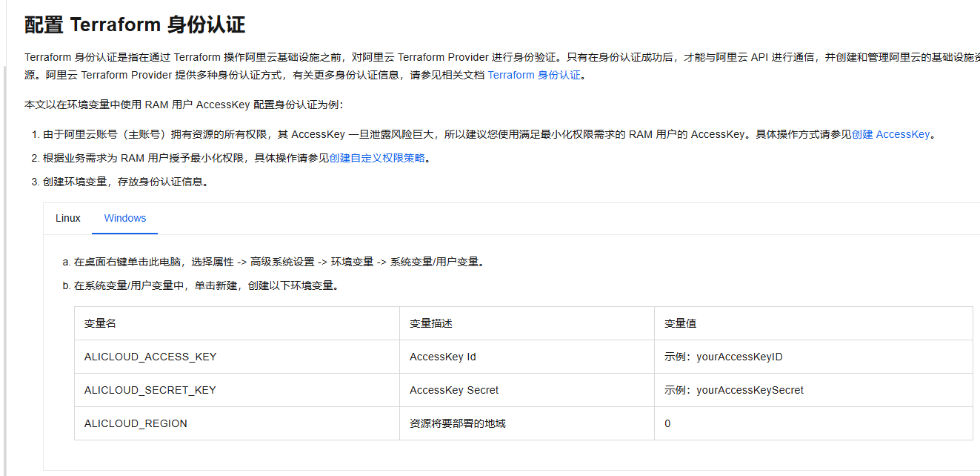Select the ALICLOUD_ACCESS_KEY cell
This screenshot has width=980, height=476.
[x=237, y=357]
